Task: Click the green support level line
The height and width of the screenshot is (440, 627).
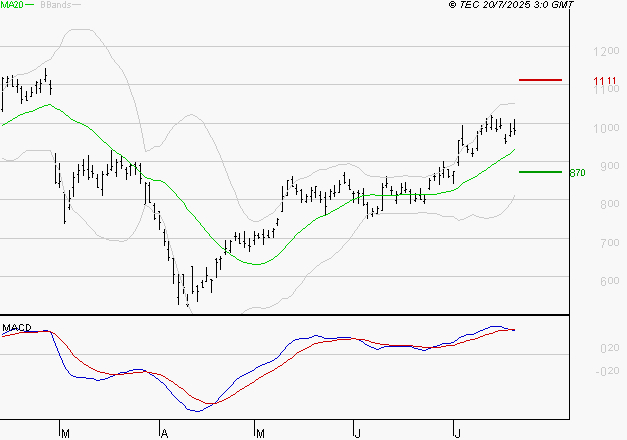Action: coord(540,172)
